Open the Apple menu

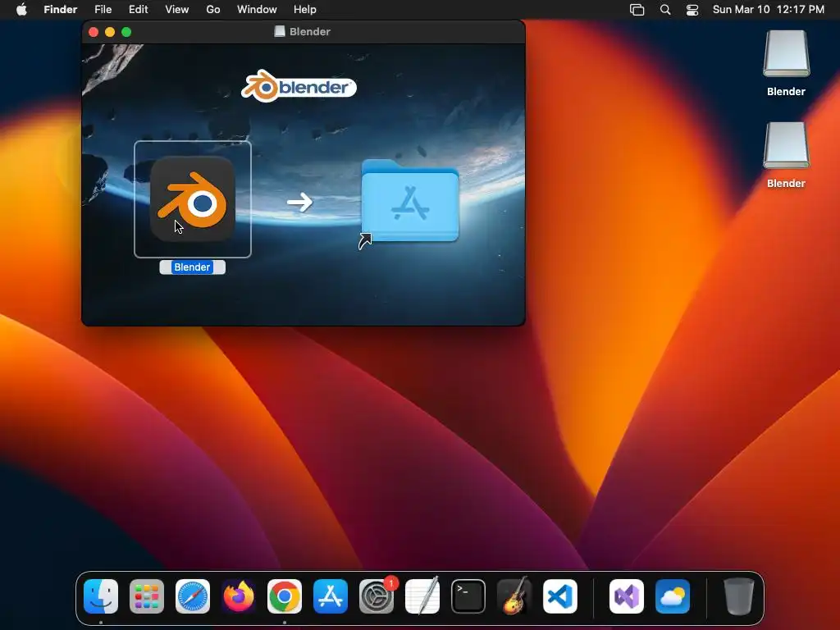[21, 10]
